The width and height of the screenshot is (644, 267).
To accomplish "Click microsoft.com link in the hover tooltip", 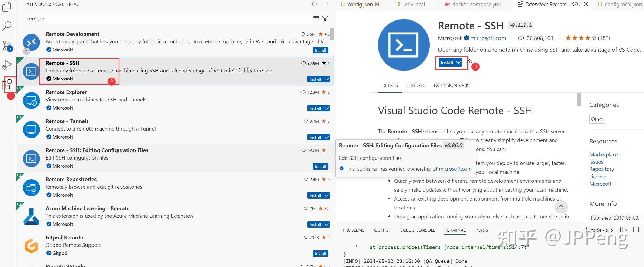I will tap(455, 169).
